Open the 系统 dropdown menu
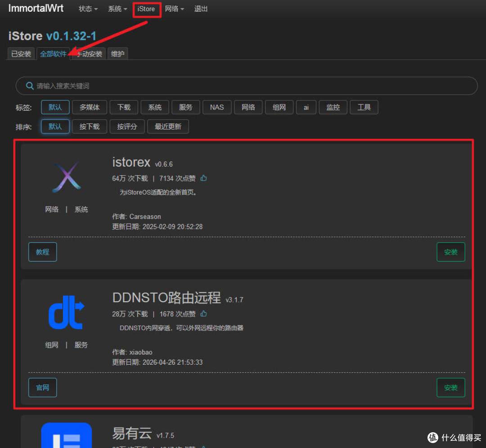The height and width of the screenshot is (448, 486). point(117,9)
